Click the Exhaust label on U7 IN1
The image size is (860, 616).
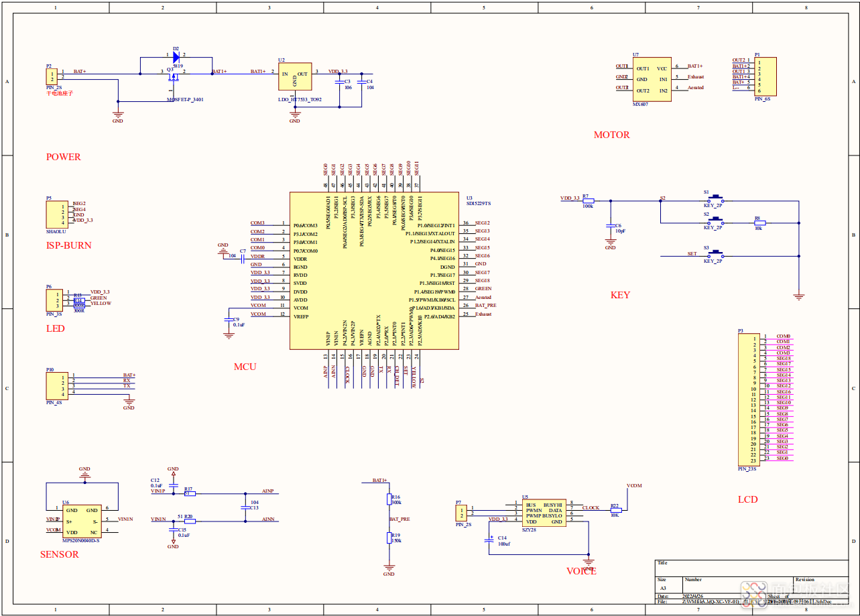coord(696,76)
